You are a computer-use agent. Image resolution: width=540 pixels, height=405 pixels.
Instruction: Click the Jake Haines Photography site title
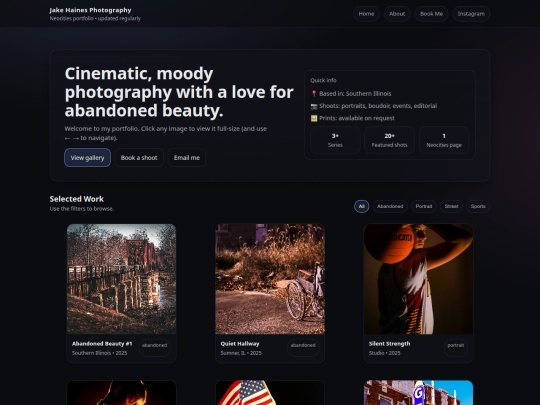[90, 10]
